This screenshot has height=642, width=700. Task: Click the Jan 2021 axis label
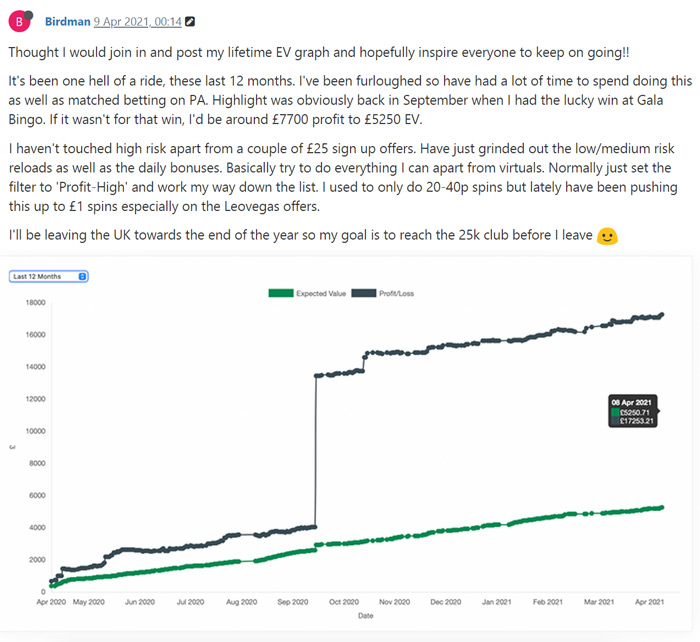click(x=496, y=602)
